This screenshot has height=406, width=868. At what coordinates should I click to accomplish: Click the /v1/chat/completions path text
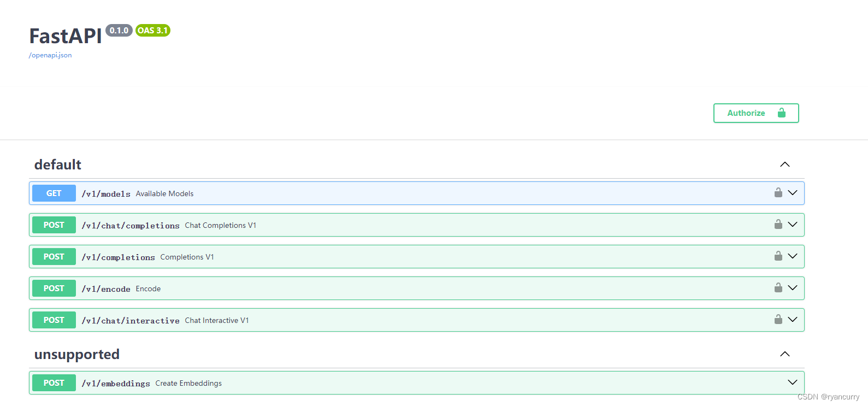131,226
